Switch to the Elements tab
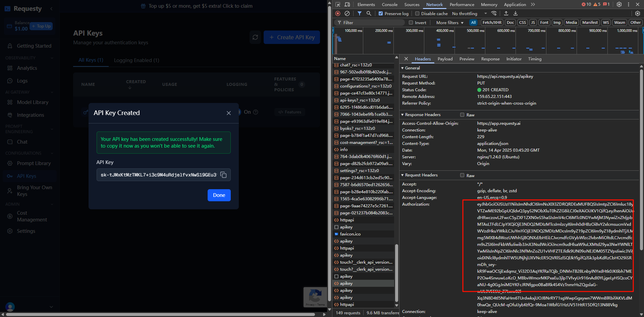 (x=366, y=4)
